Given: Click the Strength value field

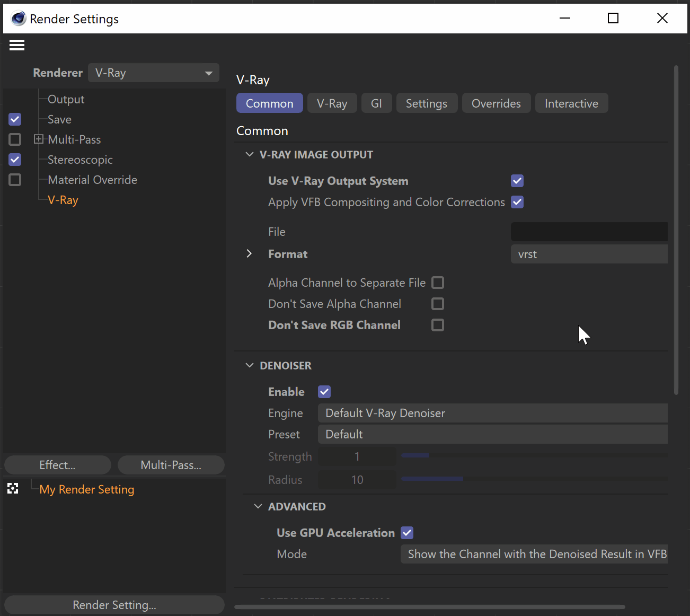Looking at the screenshot, I should pyautogui.click(x=357, y=456).
